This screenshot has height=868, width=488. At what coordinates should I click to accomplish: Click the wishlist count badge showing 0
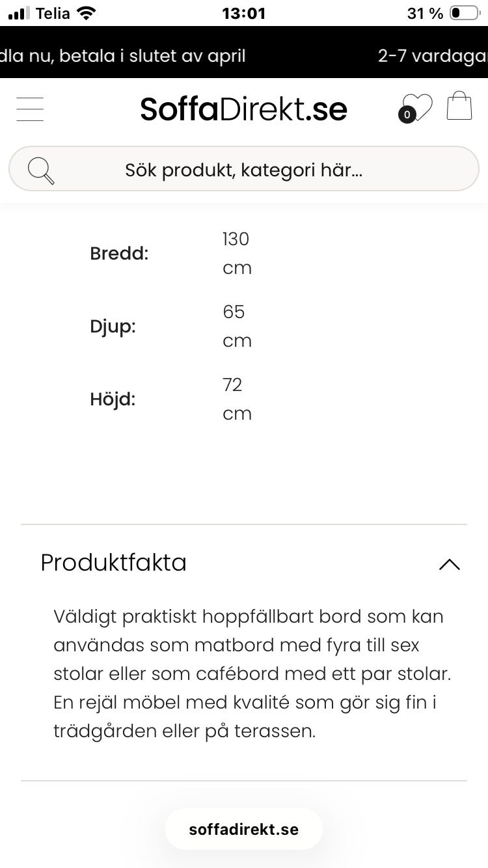click(x=407, y=115)
